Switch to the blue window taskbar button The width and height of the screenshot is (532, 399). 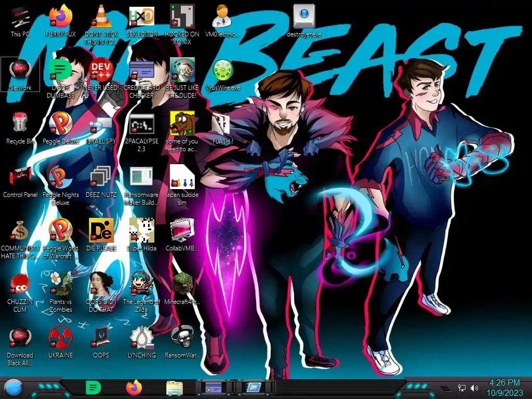[254, 388]
